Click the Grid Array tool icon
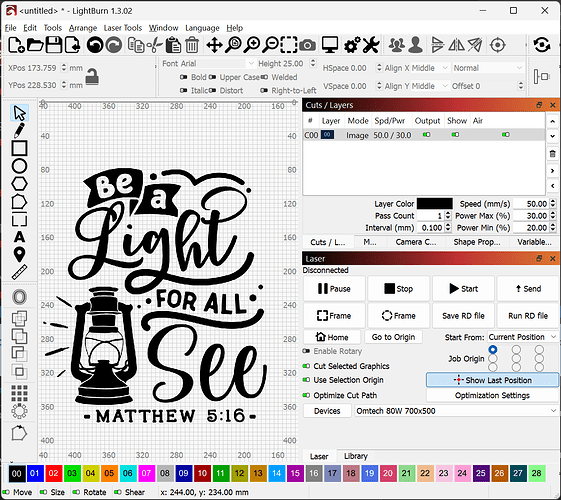 (19, 393)
